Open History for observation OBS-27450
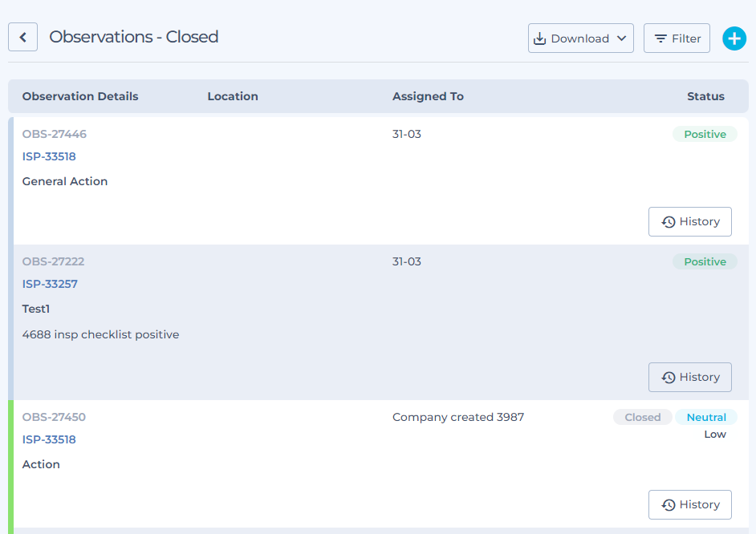 tap(689, 505)
